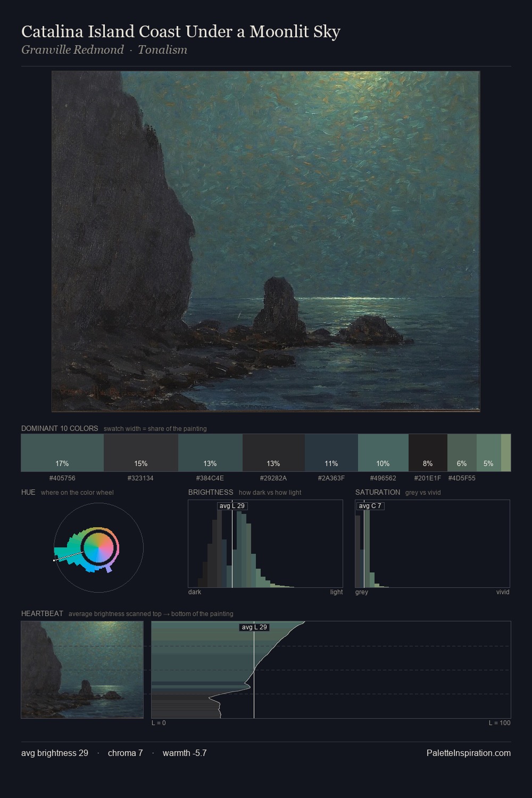Select the 10% swatch #496562
532x798 pixels.
pyautogui.click(x=383, y=453)
